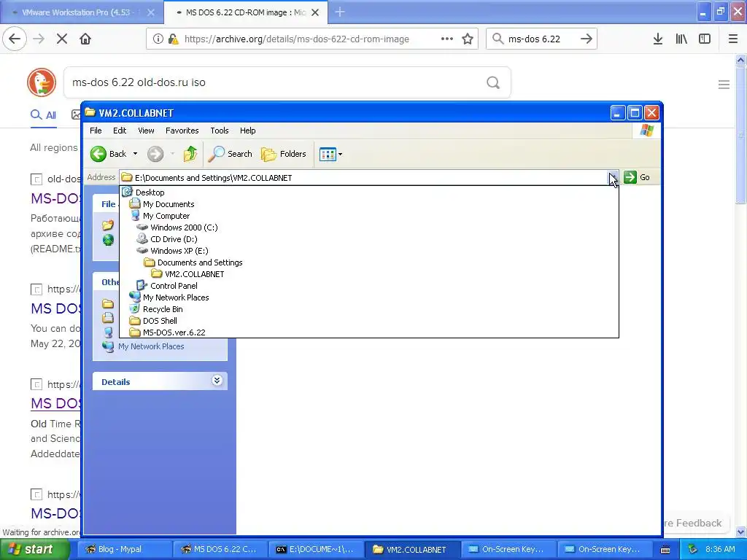Open the Tools menu in Explorer

(x=220, y=131)
